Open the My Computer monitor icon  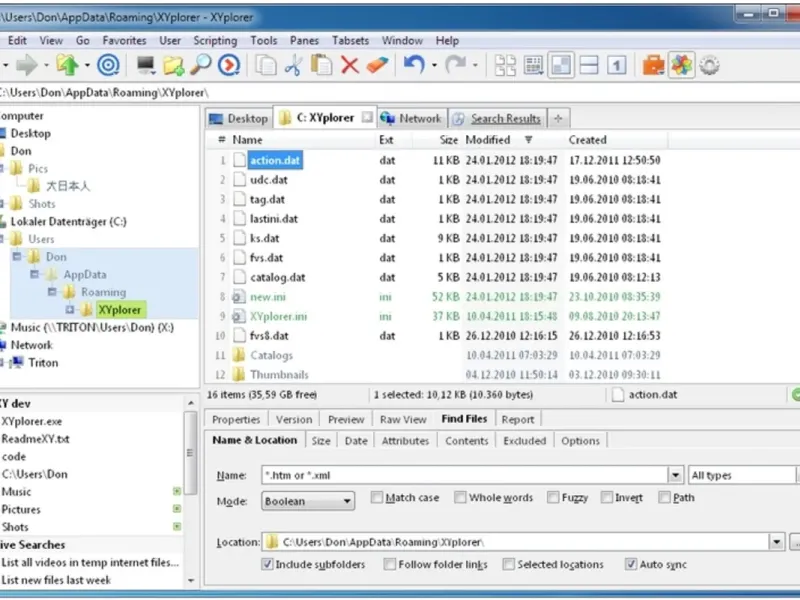pyautogui.click(x=146, y=65)
